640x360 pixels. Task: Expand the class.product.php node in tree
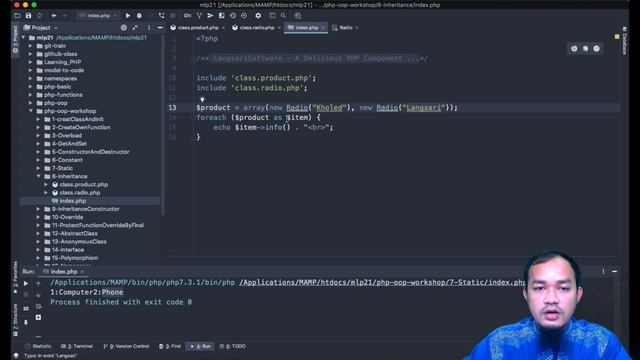pos(46,184)
